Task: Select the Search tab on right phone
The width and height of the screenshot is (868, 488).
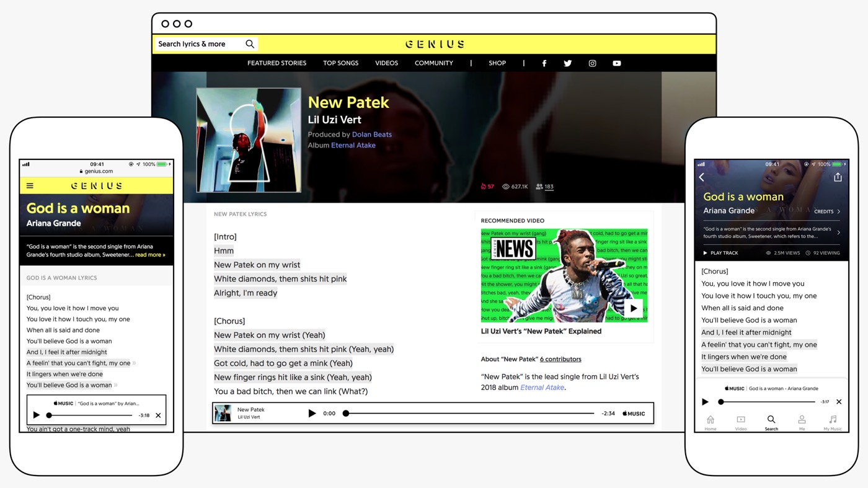Action: coord(771,423)
